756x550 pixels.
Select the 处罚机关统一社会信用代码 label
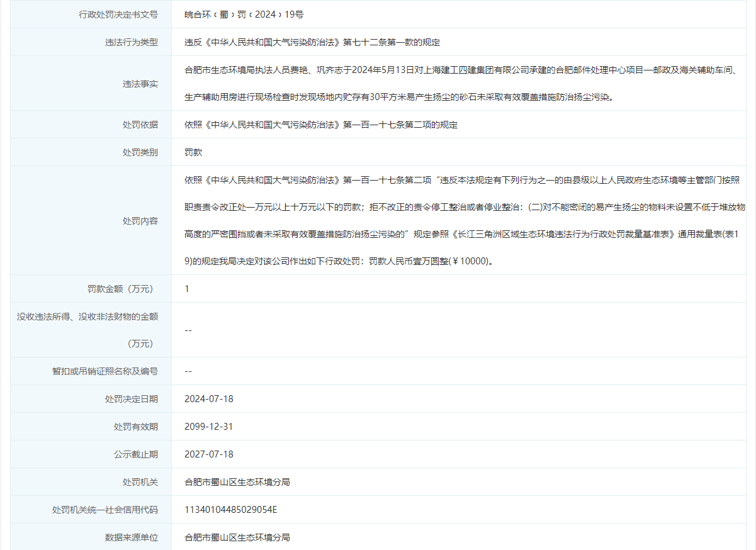point(105,510)
